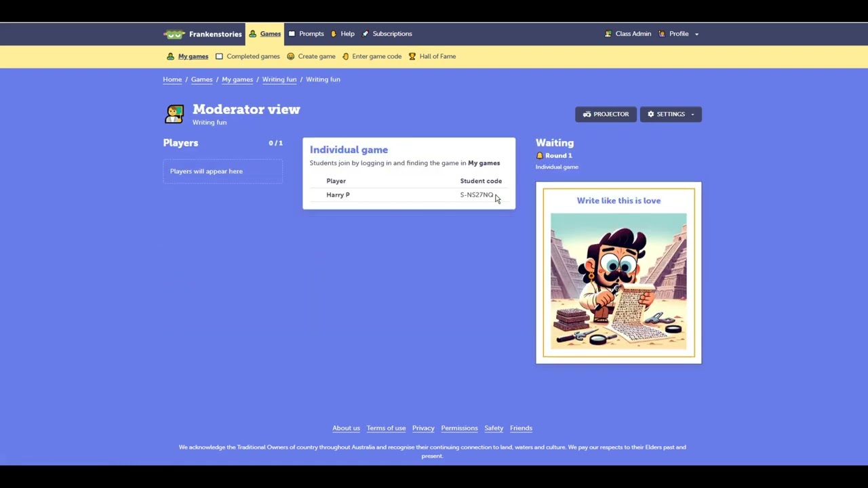Click the Players will appear here box
The image size is (868, 488).
[x=222, y=171]
